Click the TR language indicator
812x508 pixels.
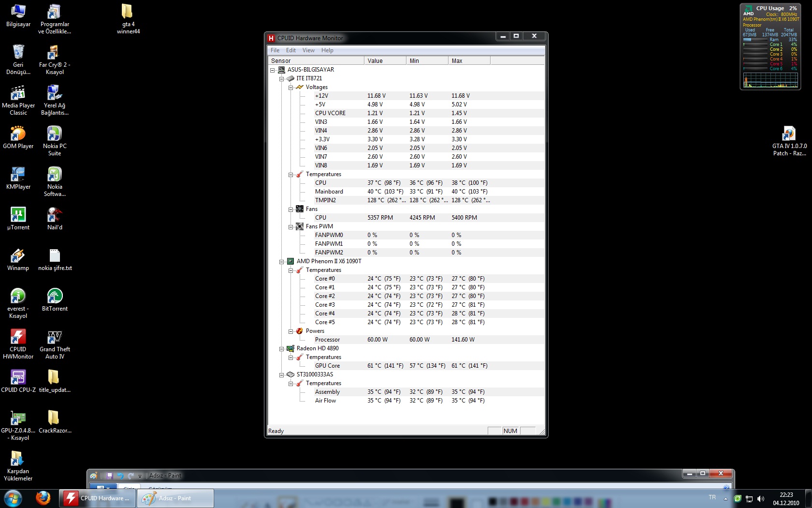712,497
